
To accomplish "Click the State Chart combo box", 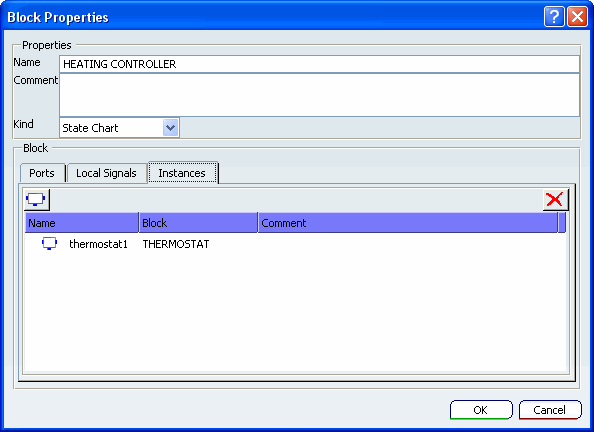I will [x=119, y=128].
